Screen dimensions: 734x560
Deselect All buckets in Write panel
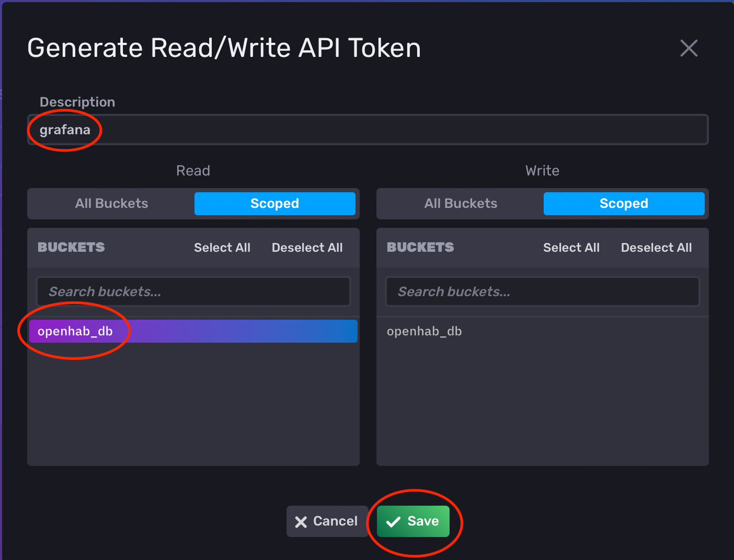(656, 248)
